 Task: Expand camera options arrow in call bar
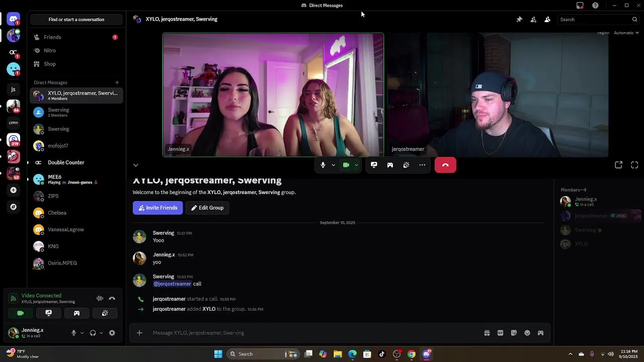click(356, 165)
